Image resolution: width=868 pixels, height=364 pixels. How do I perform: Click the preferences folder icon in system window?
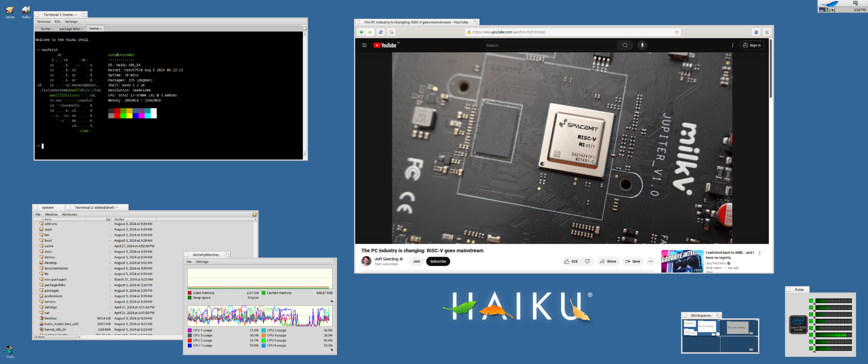point(41,296)
